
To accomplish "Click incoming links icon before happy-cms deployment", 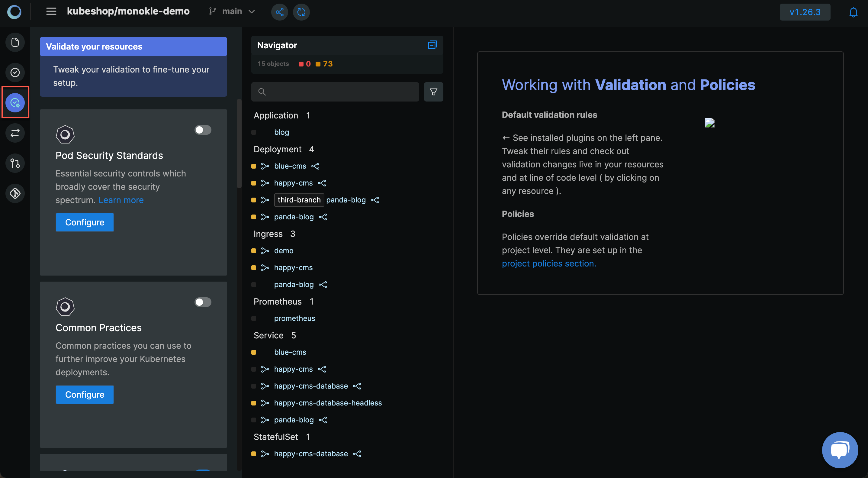I will point(265,183).
